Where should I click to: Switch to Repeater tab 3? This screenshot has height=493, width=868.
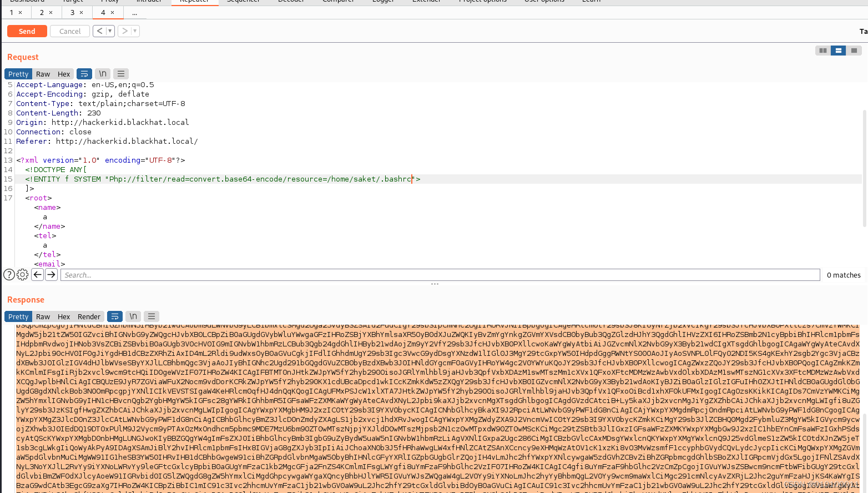click(x=72, y=12)
